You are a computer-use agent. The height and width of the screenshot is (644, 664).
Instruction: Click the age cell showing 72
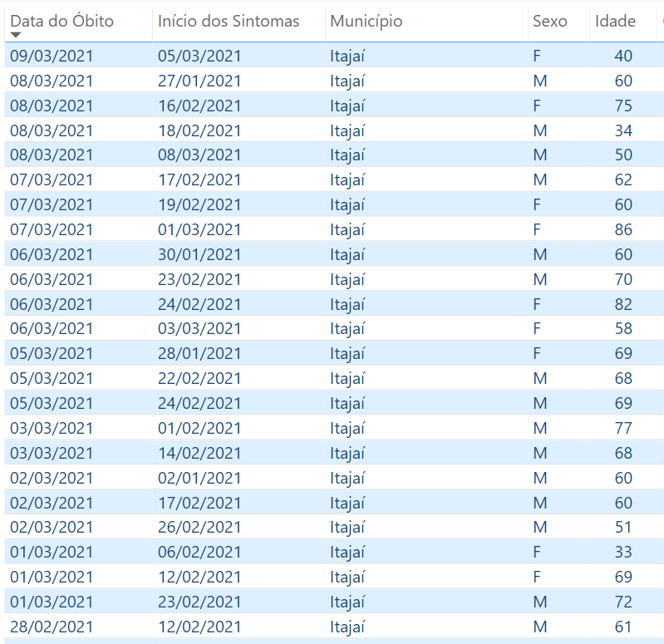coord(623,602)
